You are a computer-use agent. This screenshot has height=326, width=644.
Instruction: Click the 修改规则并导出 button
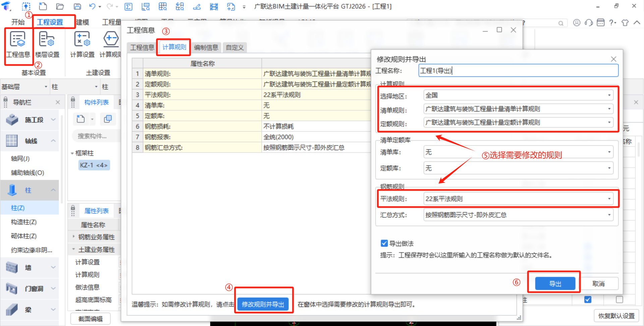coord(263,304)
